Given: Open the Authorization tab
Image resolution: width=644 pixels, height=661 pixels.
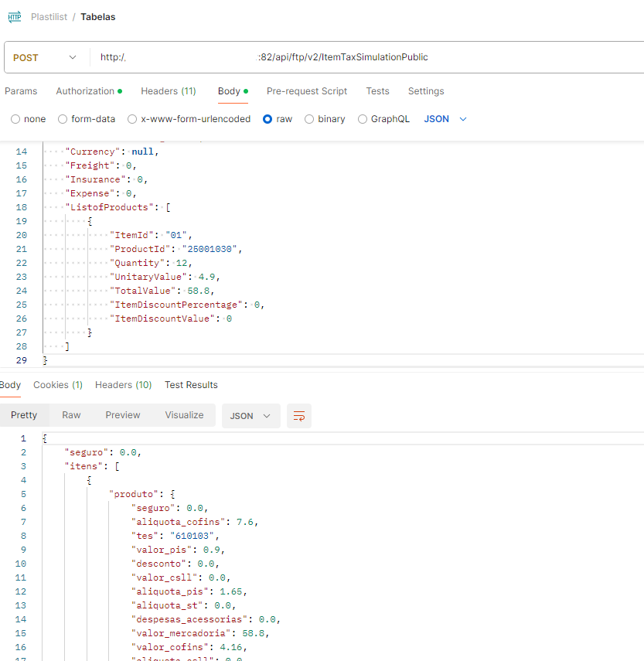Looking at the screenshot, I should coord(88,91).
